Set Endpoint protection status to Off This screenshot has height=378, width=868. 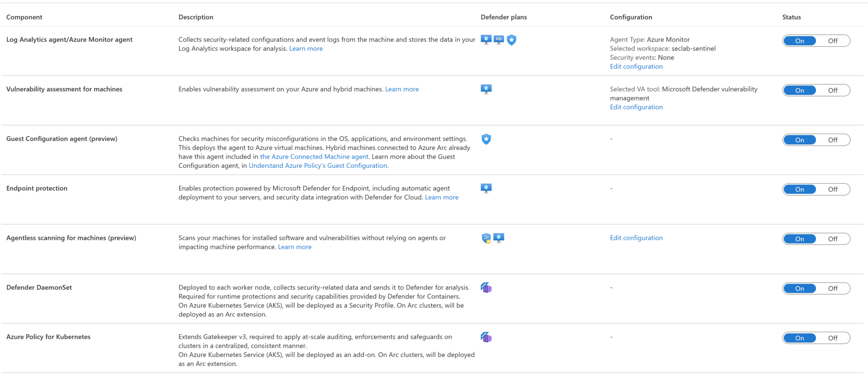pos(832,189)
